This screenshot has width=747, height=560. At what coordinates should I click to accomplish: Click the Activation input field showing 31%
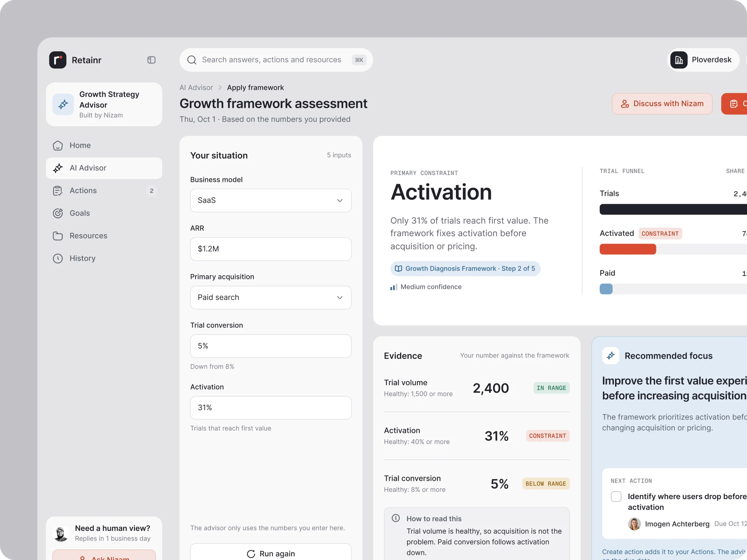coord(271,408)
